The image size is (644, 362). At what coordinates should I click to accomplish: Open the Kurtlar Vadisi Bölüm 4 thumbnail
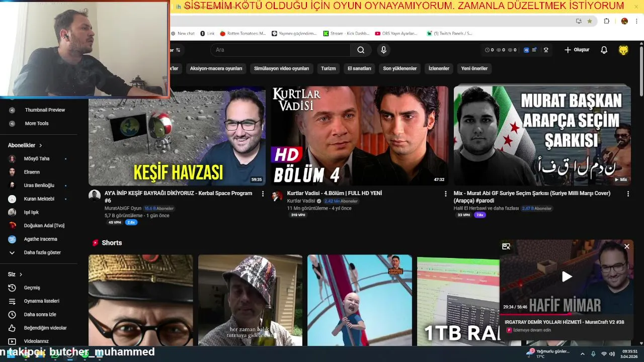360,136
